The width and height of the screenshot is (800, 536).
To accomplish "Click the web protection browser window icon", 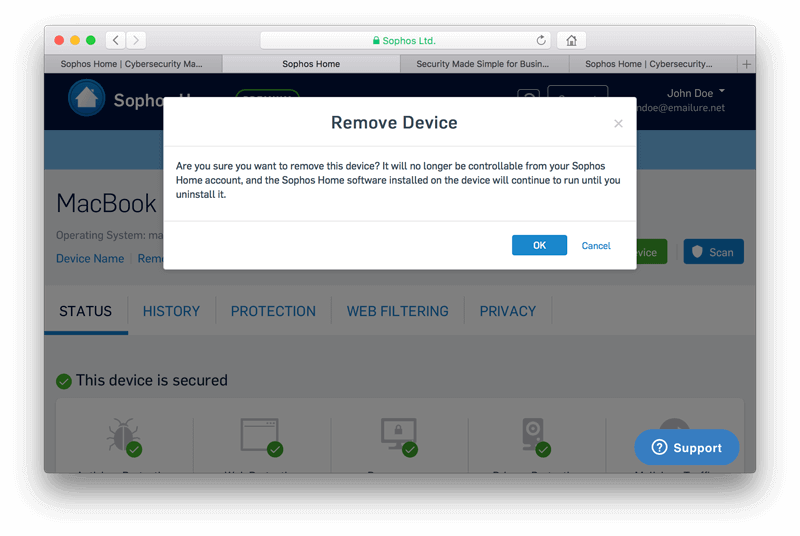I will pos(261,437).
